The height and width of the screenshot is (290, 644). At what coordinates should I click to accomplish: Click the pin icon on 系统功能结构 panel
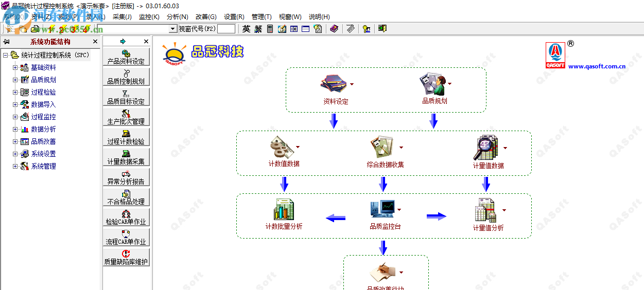click(x=7, y=42)
